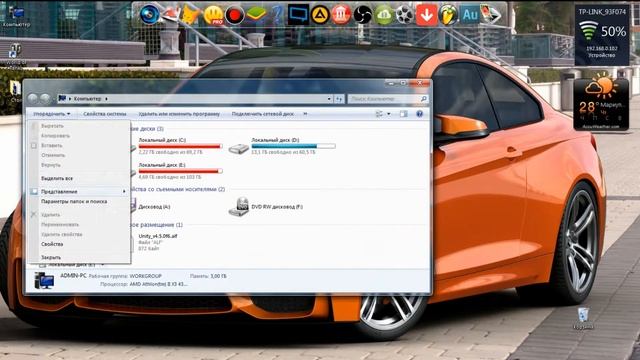Open the blue question mark dock icon
Viewport: 640px width, 360px height.
tap(277, 15)
